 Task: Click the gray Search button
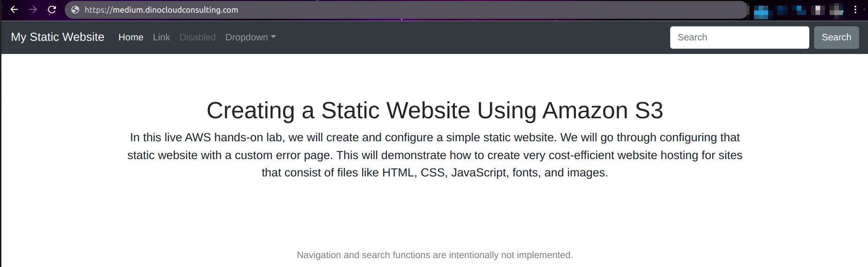tap(836, 38)
